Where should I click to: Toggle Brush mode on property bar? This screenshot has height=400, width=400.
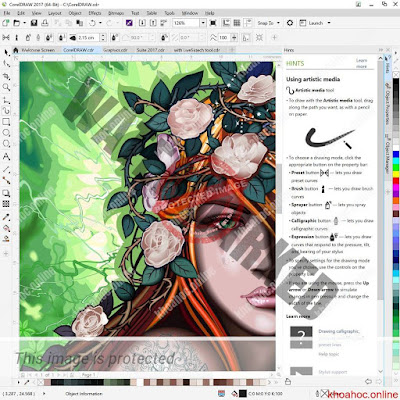pyautogui.click(x=17, y=37)
